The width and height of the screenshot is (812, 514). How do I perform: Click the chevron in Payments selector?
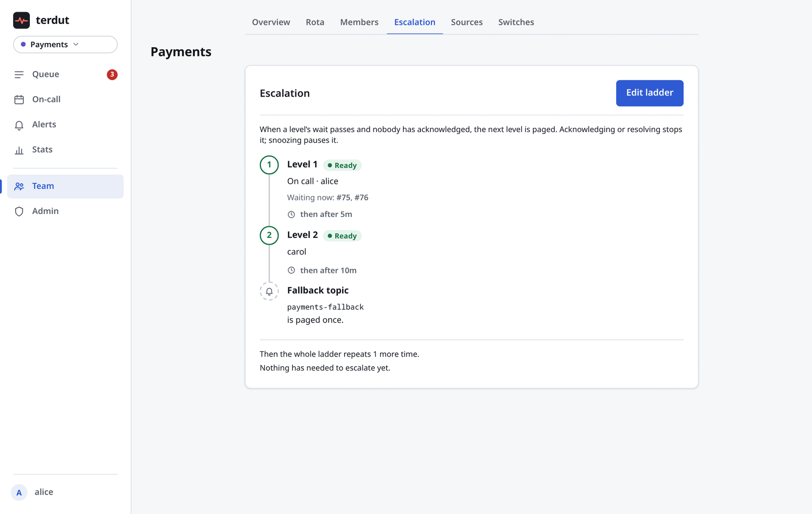pyautogui.click(x=76, y=44)
